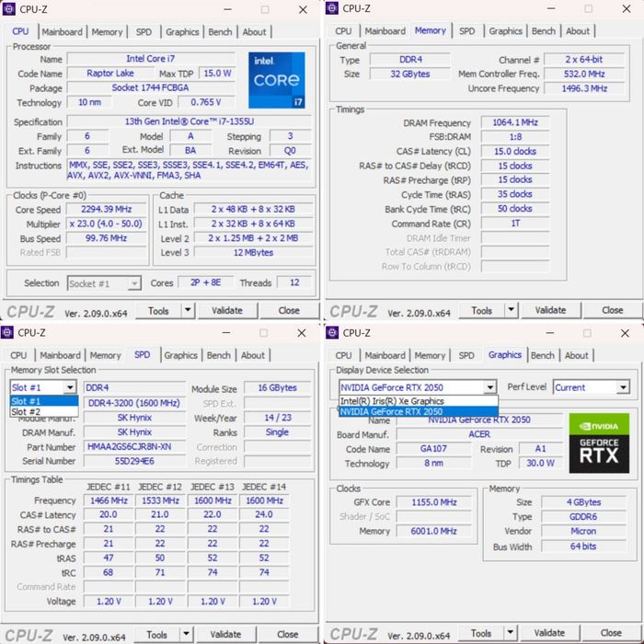Click Validate button in Graphics window
This screenshot has height=644, width=644.
click(549, 633)
